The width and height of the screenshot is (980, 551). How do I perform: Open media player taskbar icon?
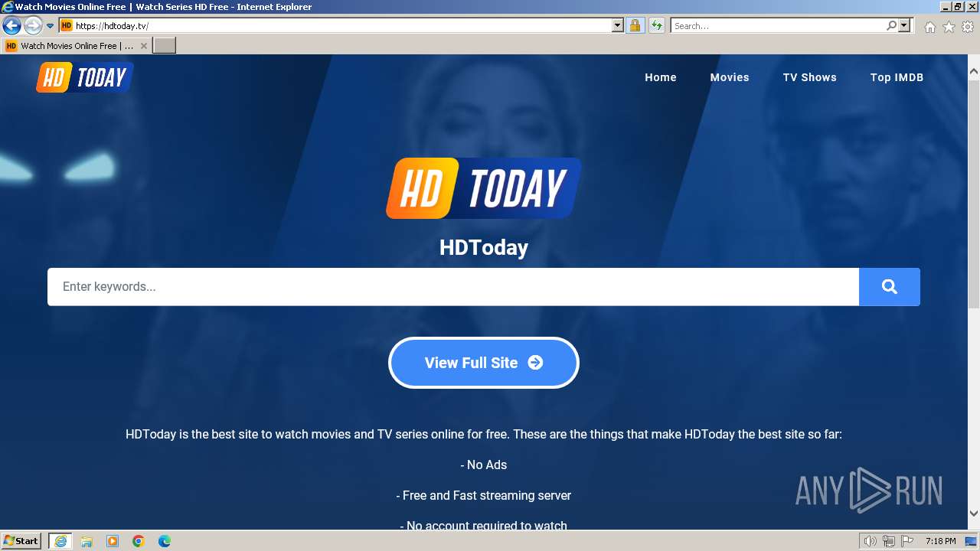[113, 541]
